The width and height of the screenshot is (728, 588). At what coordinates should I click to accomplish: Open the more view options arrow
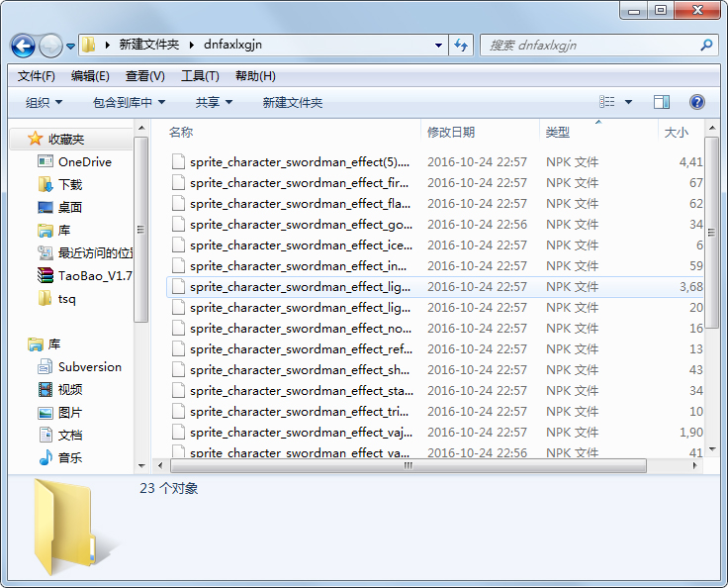tap(628, 102)
